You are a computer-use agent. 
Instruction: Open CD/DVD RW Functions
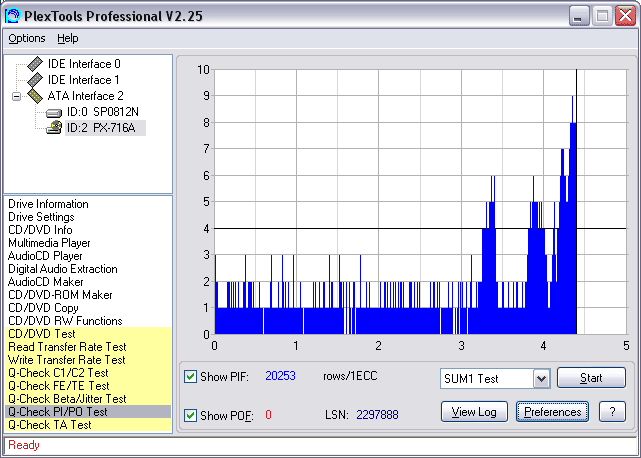[65, 321]
